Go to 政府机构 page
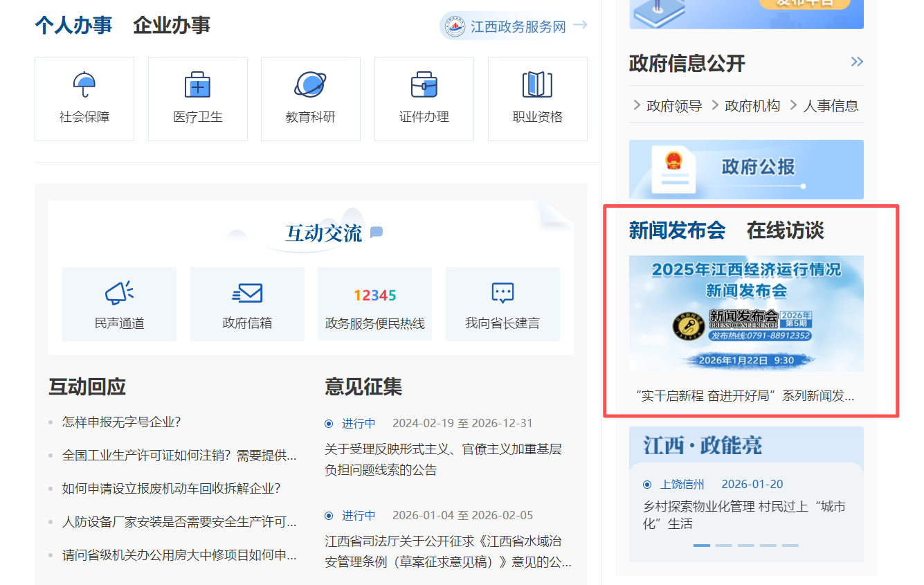Screen dimensions: 924x585 (752, 106)
